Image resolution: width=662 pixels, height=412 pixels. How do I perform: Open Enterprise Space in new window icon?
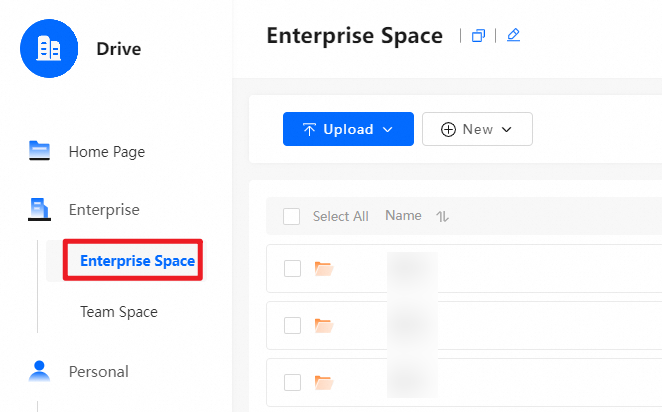(x=478, y=36)
